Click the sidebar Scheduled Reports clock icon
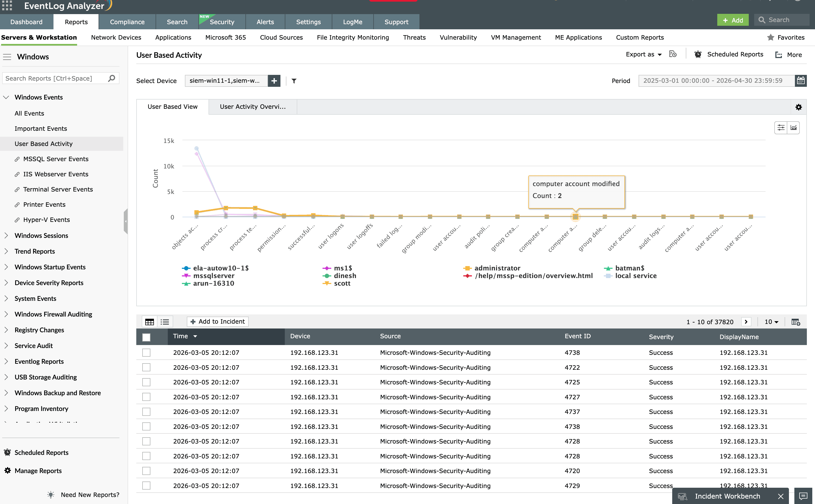Image resolution: width=815 pixels, height=504 pixels. click(x=7, y=453)
